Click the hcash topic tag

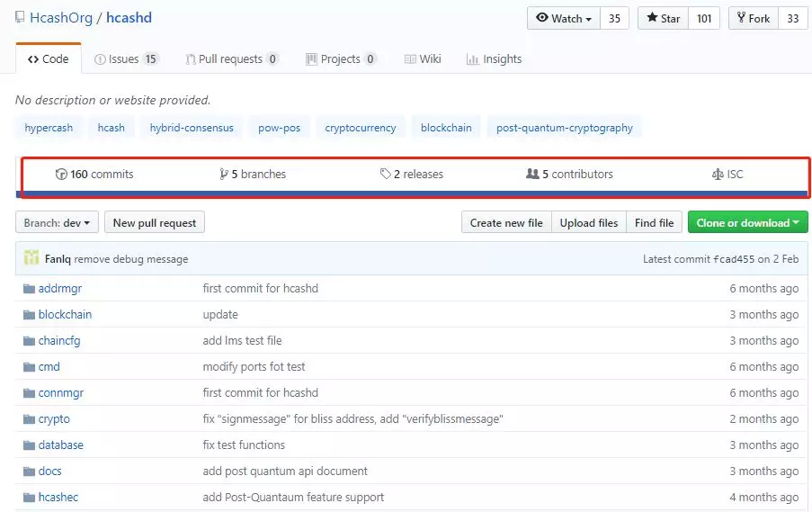coord(112,128)
